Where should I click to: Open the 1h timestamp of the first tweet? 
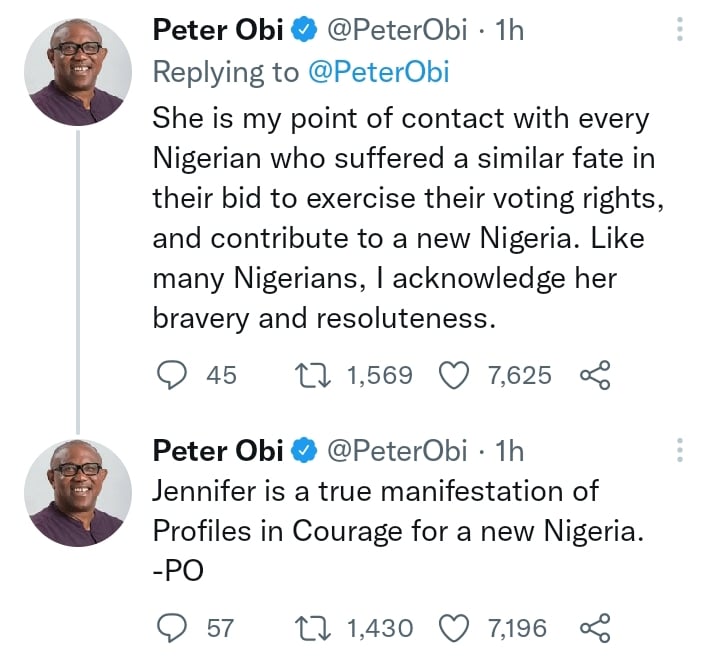(x=509, y=31)
